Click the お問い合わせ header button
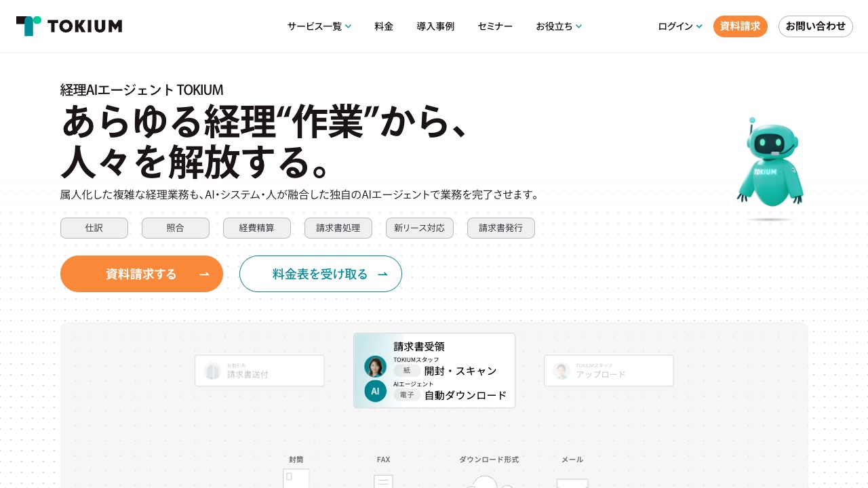The width and height of the screenshot is (868, 488). (x=816, y=26)
